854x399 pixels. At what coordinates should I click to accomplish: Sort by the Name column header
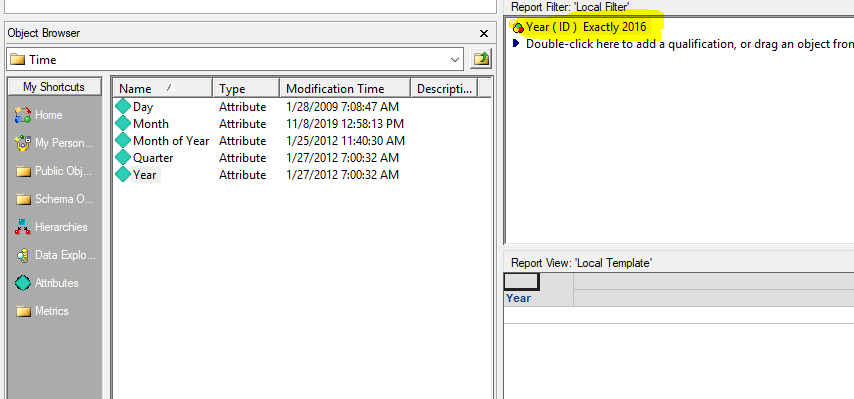[162, 88]
